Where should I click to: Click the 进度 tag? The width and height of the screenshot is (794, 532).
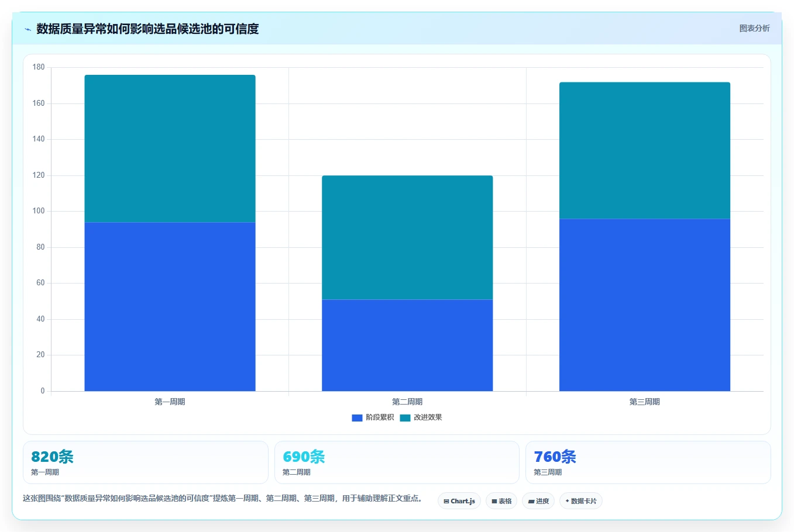coord(538,501)
